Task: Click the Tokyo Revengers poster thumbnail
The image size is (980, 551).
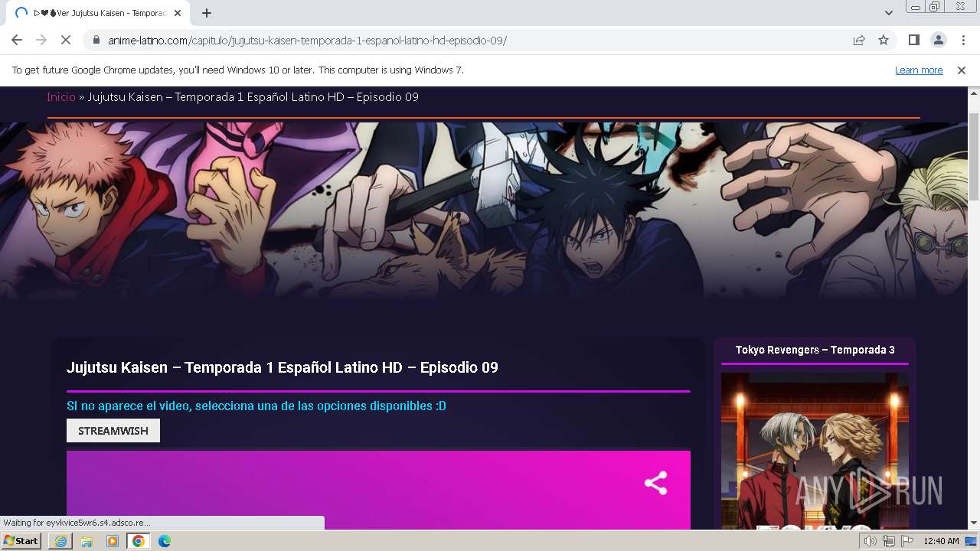Action: [x=815, y=450]
